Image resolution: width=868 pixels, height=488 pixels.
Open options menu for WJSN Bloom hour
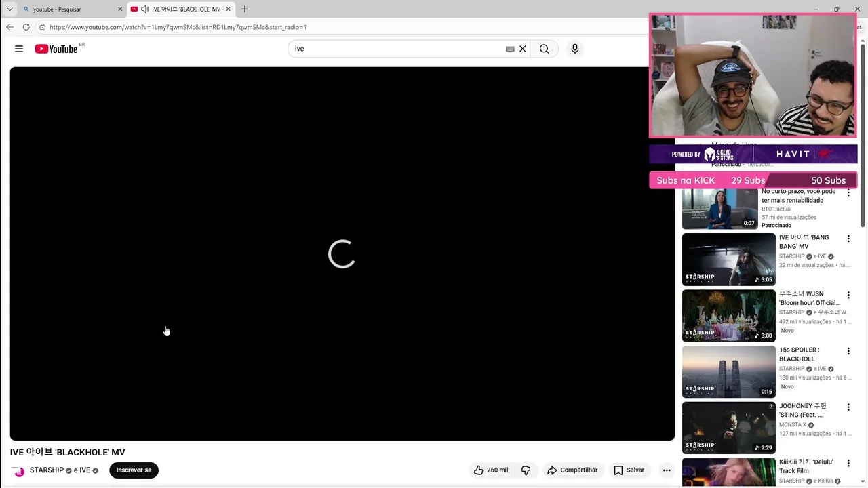click(848, 295)
